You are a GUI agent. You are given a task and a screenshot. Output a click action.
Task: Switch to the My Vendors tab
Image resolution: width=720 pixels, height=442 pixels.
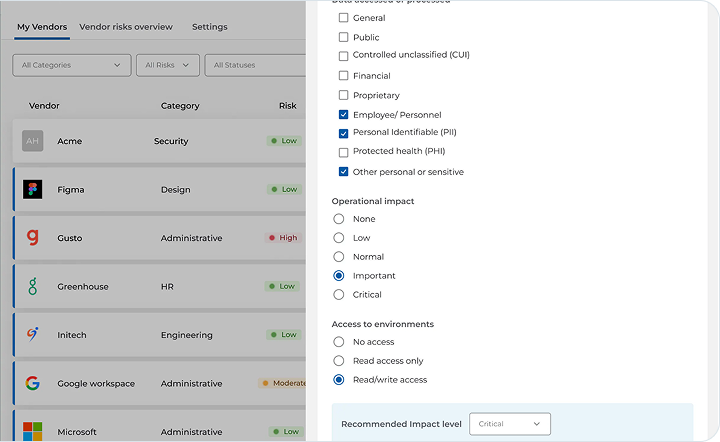tap(42, 27)
